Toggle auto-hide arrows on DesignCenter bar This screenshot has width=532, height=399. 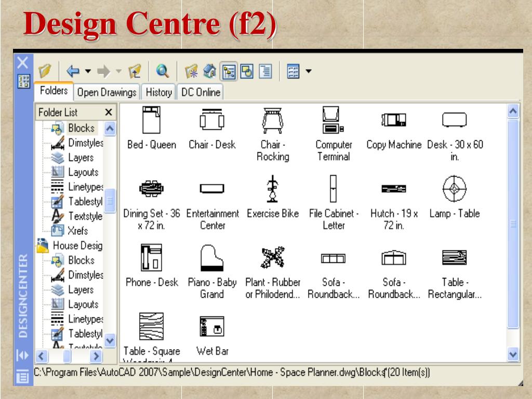(x=23, y=355)
